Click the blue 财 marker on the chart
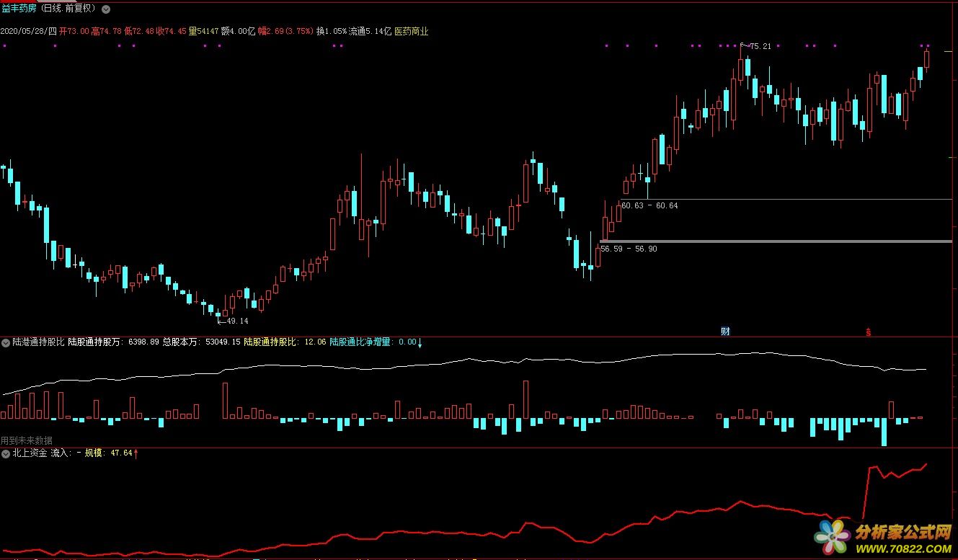Screen dimensions: 958x560 click(725, 332)
